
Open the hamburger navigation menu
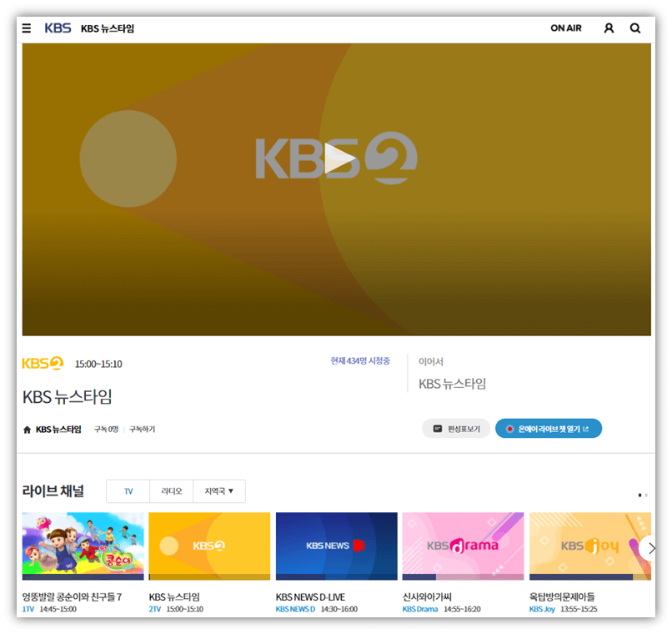(x=26, y=28)
